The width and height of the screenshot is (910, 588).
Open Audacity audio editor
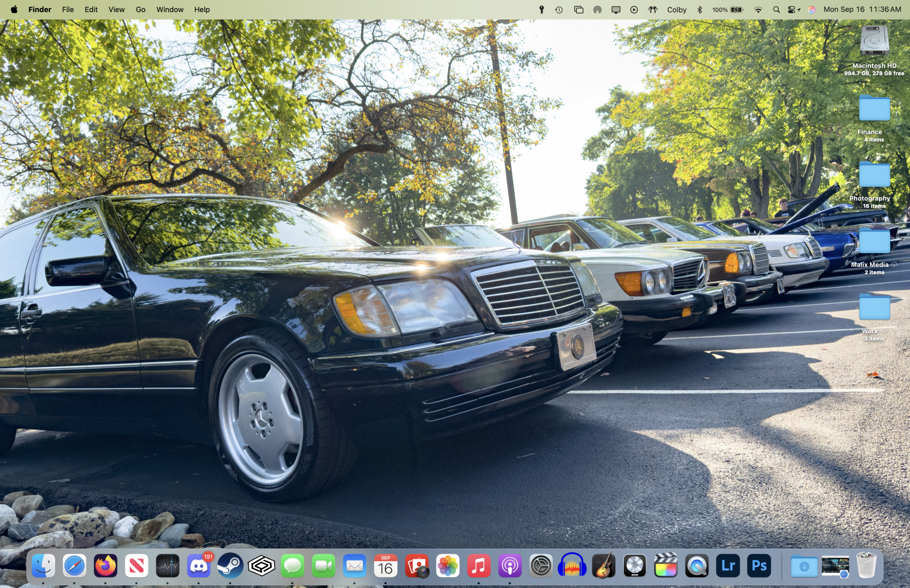[572, 567]
